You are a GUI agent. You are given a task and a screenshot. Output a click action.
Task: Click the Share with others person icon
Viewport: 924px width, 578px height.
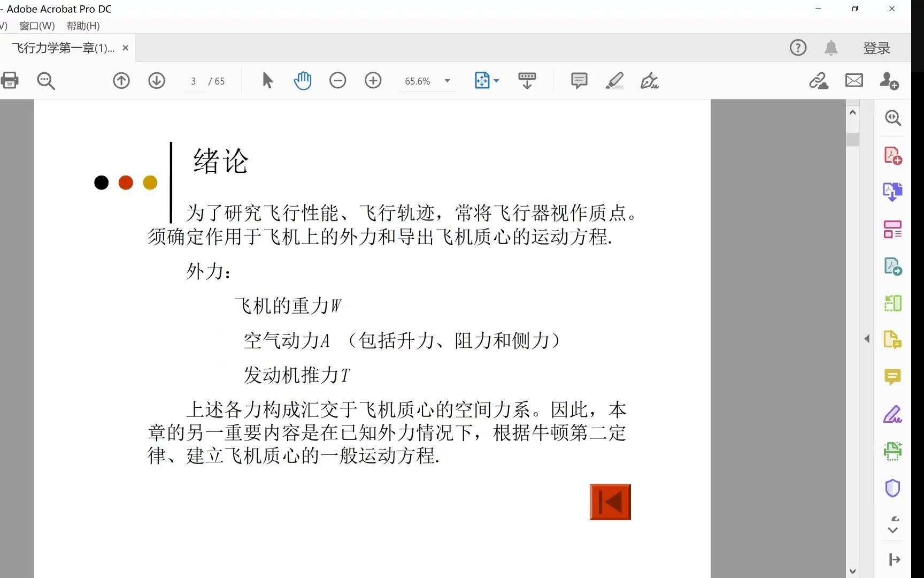(x=889, y=81)
